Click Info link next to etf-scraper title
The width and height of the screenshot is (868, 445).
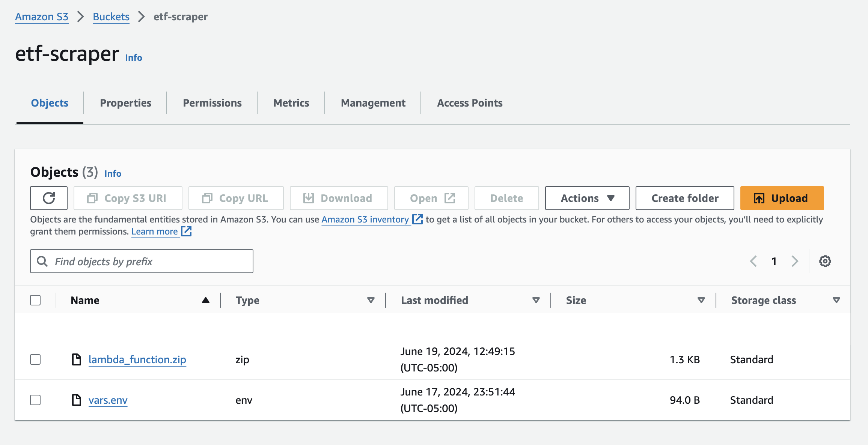click(x=134, y=57)
